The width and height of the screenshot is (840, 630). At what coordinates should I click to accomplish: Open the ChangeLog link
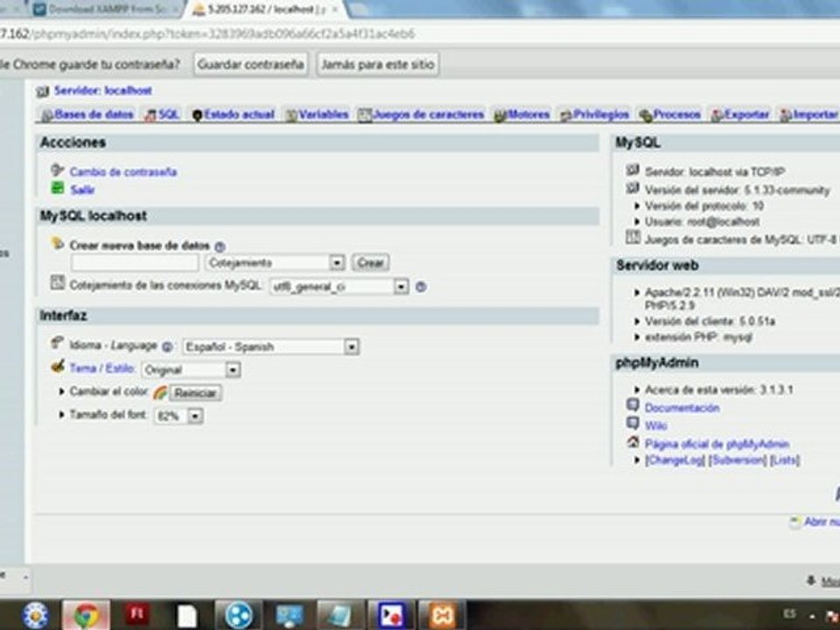coord(675,460)
